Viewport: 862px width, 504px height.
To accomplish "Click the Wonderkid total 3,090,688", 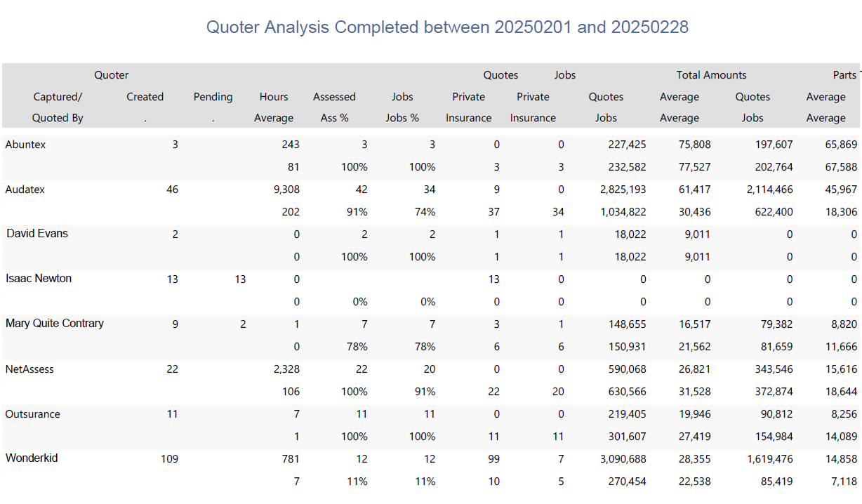I will pyautogui.click(x=623, y=459).
